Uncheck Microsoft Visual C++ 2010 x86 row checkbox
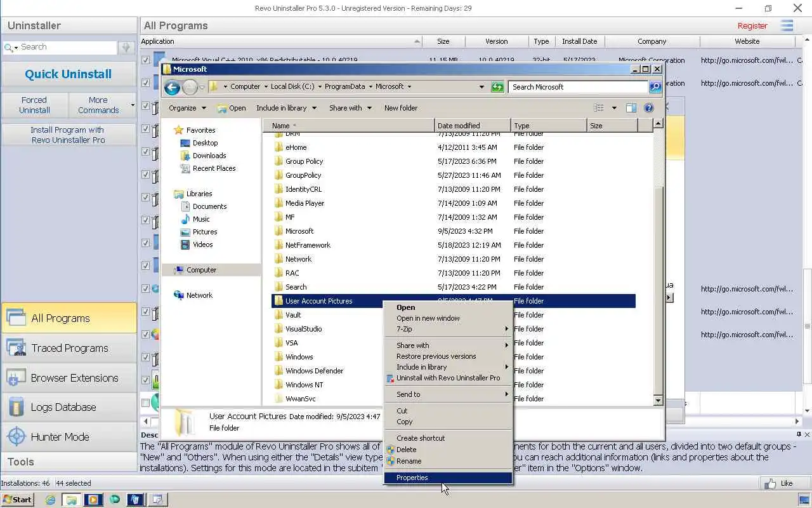812x508 pixels. 146,60
